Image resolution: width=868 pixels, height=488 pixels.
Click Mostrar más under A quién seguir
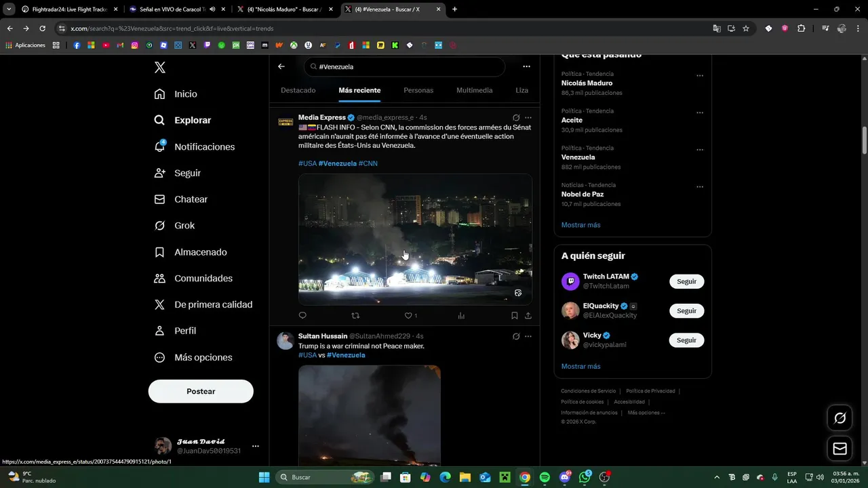(x=580, y=367)
